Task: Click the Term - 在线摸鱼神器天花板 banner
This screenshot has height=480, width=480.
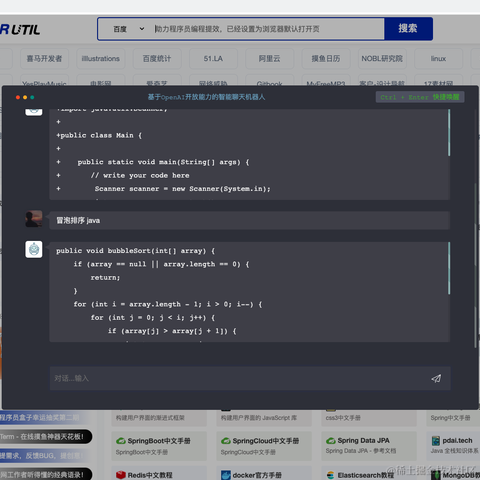Action: tap(45, 437)
